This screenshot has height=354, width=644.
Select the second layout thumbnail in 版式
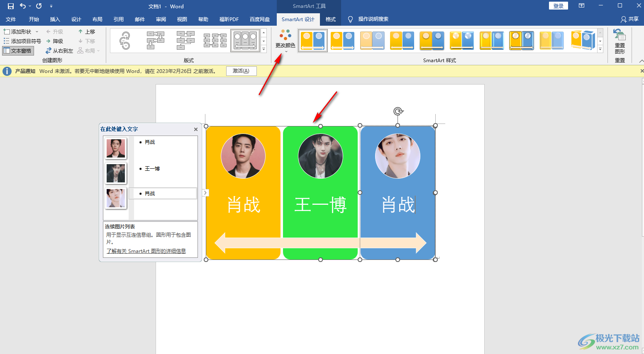click(156, 41)
